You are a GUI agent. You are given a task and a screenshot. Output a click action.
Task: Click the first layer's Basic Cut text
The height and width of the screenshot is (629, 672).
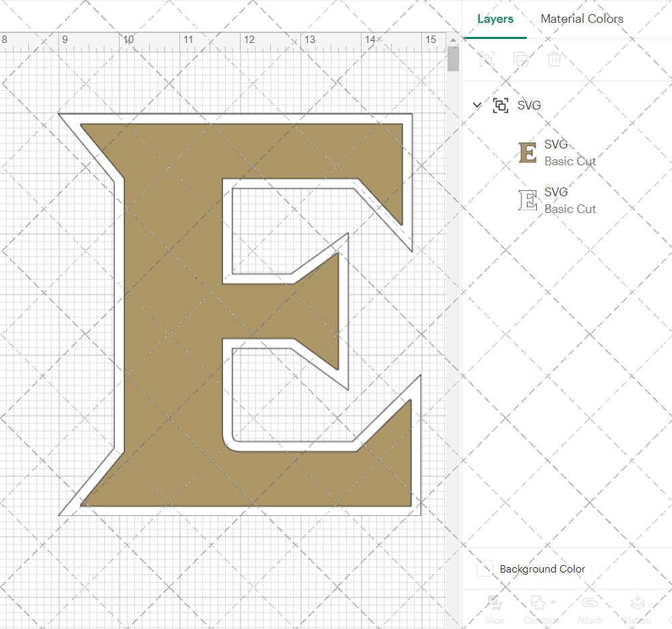[570, 161]
